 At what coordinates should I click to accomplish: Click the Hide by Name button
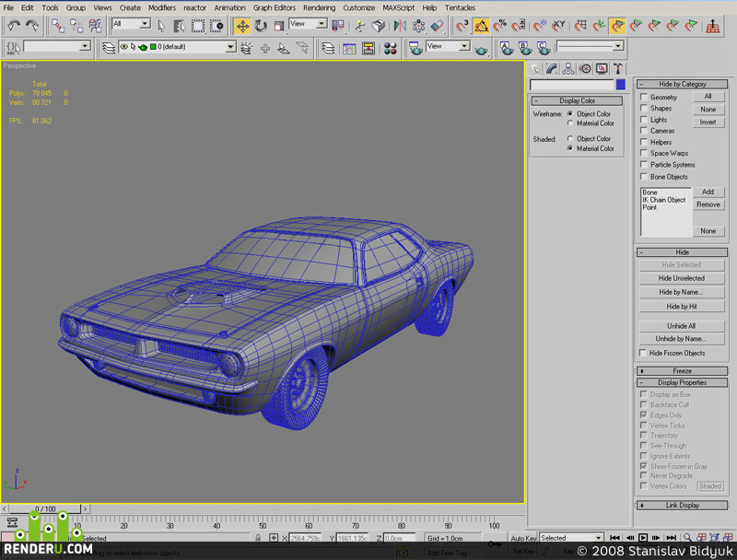point(682,292)
